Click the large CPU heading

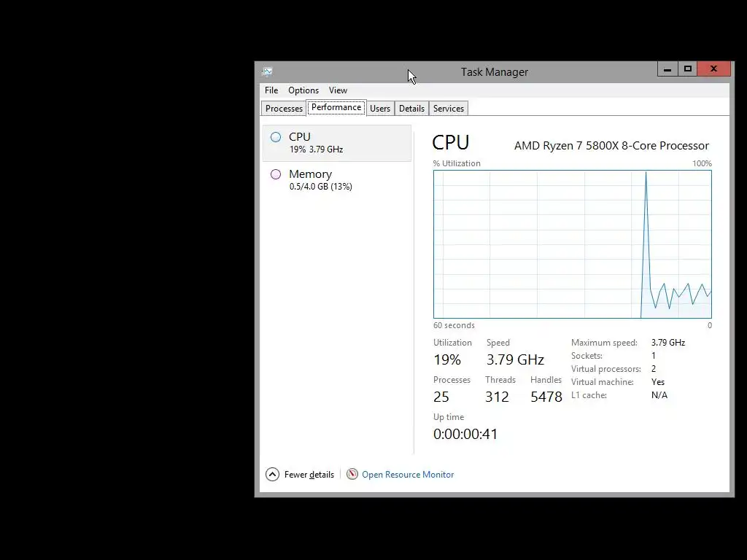(451, 142)
